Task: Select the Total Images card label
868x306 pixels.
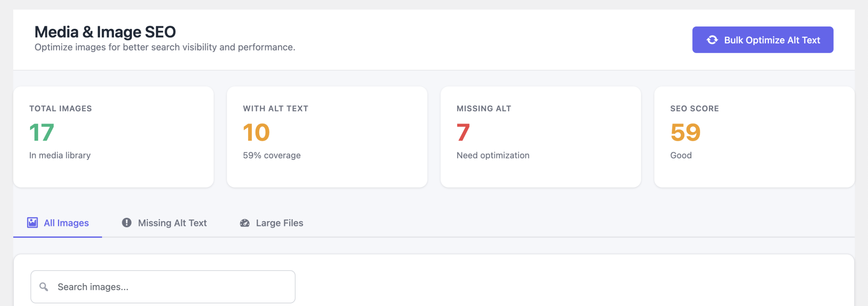Action: (x=60, y=108)
